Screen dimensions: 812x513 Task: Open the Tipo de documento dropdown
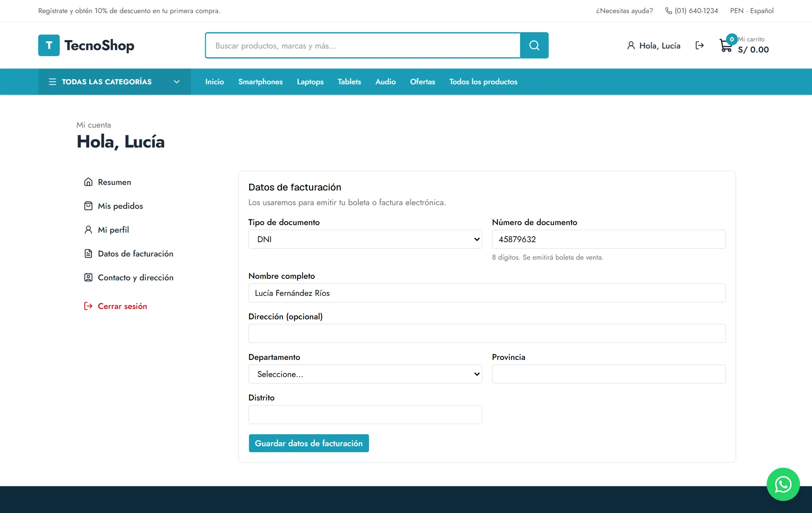pos(365,239)
